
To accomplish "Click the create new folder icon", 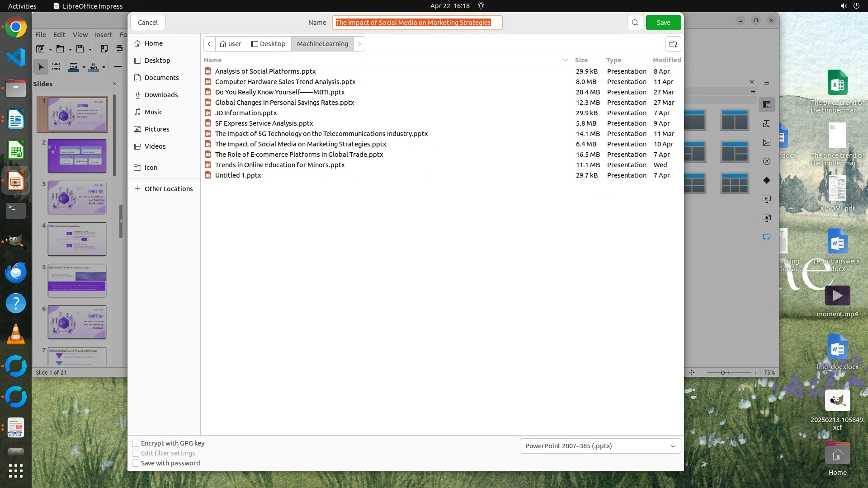I will click(x=673, y=44).
